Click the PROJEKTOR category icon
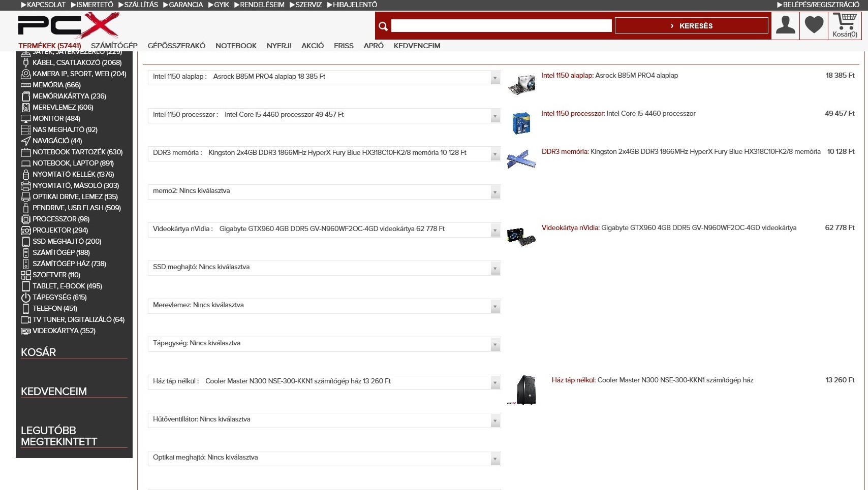 click(26, 231)
